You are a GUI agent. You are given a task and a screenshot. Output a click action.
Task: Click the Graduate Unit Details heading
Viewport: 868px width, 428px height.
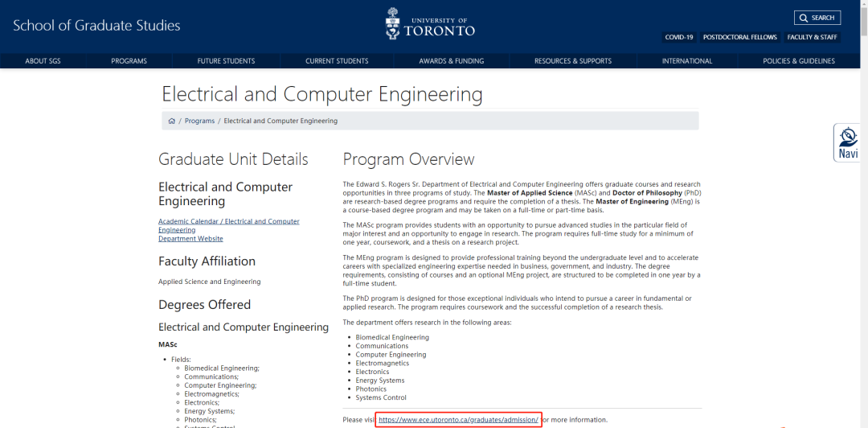point(233,159)
